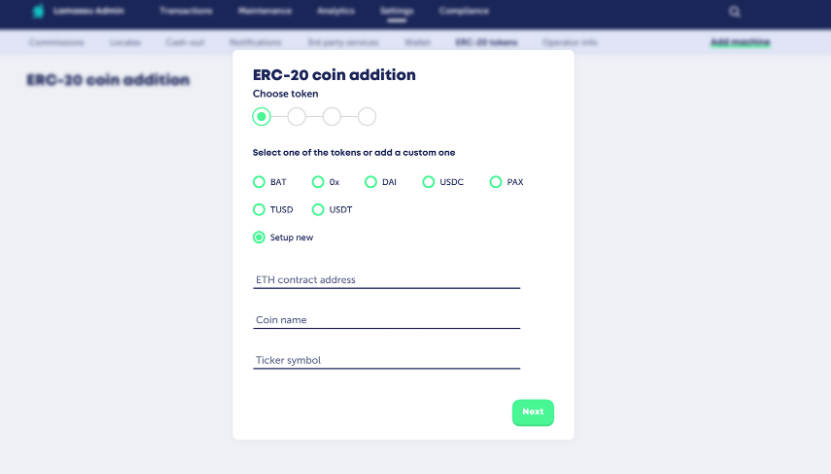Click the ETH contract address field

coord(386,280)
